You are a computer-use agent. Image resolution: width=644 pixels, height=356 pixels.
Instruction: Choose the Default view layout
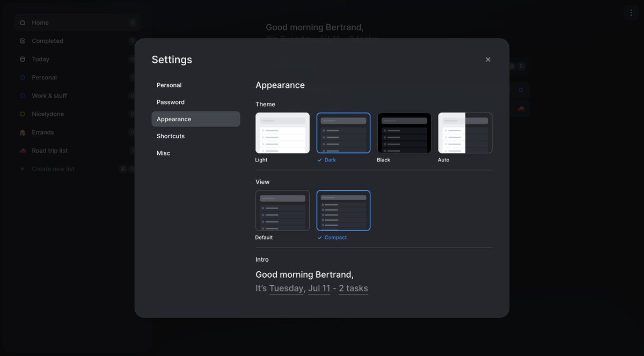click(282, 211)
